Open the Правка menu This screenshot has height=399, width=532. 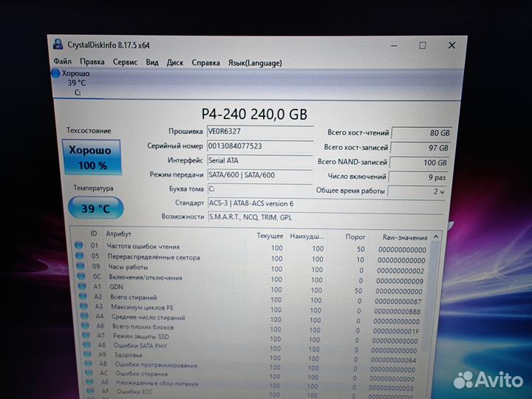pos(92,62)
